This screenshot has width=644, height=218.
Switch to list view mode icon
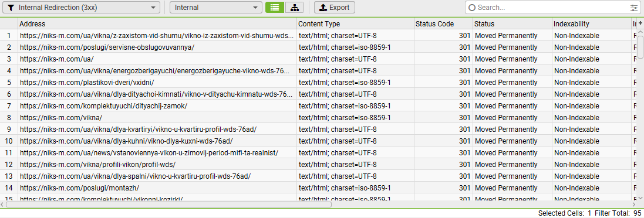point(274,8)
